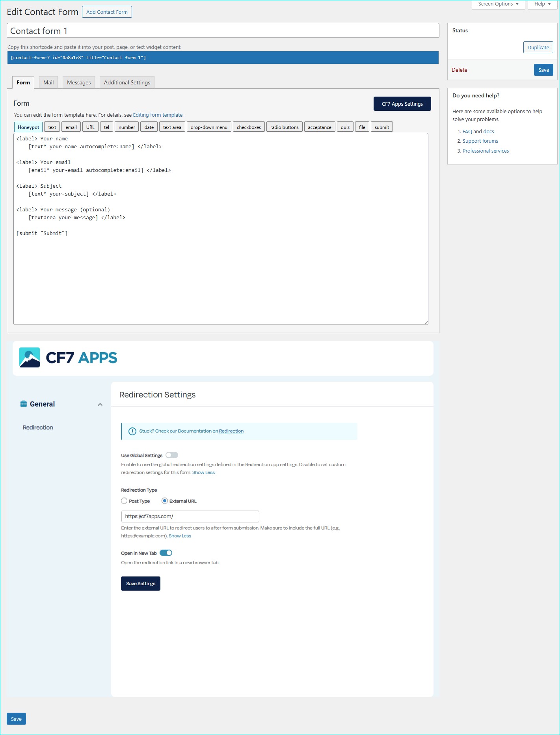Click the Delete link in Status box

click(x=460, y=70)
